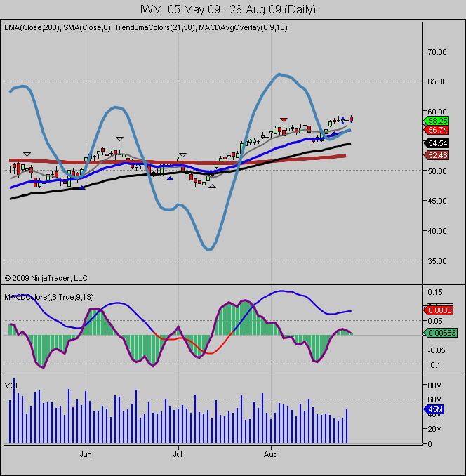The image size is (466, 476).
Task: Click the red down-triangle sell marker in August
Action: coord(284,120)
